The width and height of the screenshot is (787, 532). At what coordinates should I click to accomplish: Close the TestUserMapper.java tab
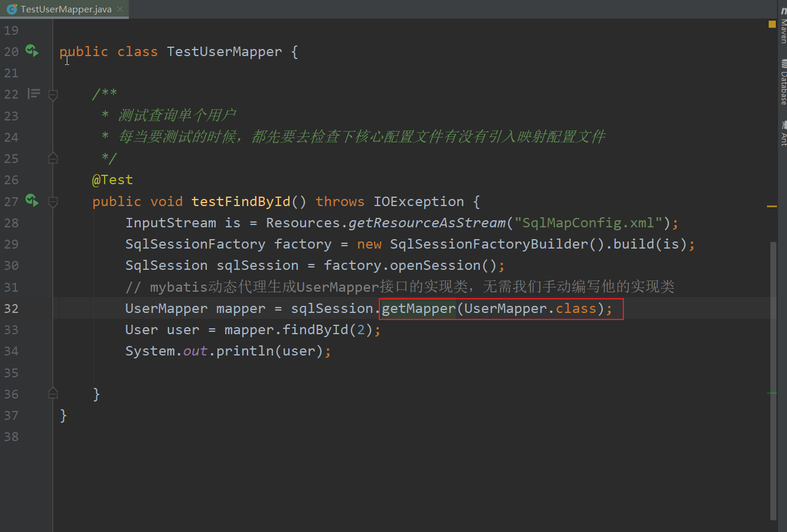tap(120, 9)
